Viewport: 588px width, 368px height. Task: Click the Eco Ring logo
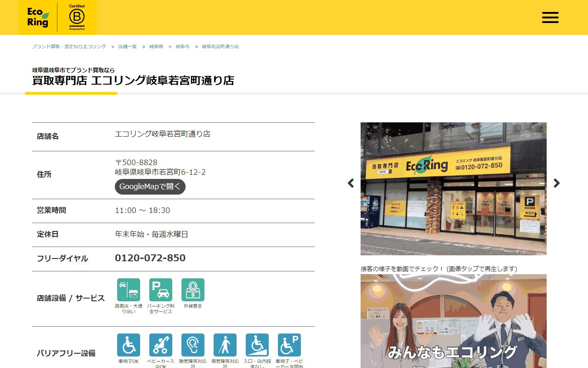38,17
